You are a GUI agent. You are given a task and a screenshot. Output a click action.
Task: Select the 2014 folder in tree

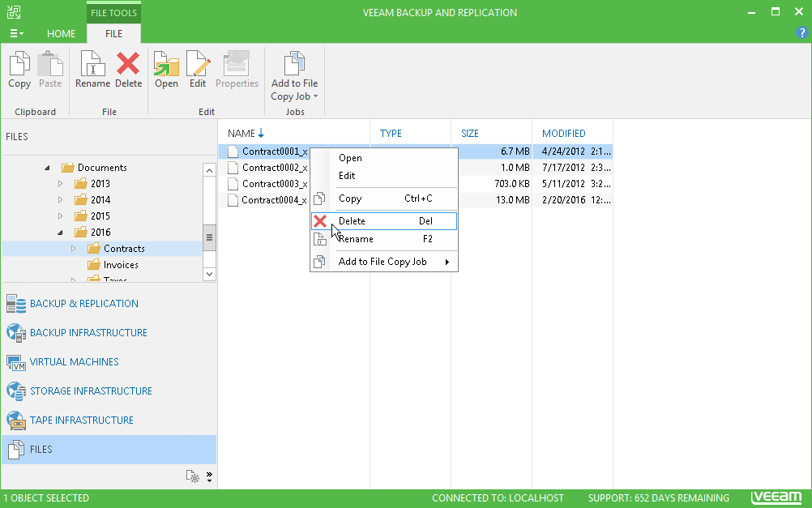click(x=100, y=200)
